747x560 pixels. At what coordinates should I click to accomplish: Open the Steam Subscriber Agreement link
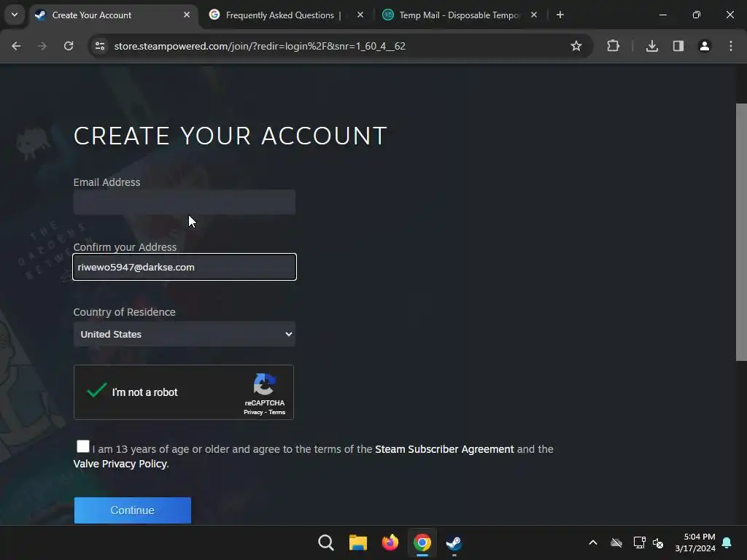(444, 449)
